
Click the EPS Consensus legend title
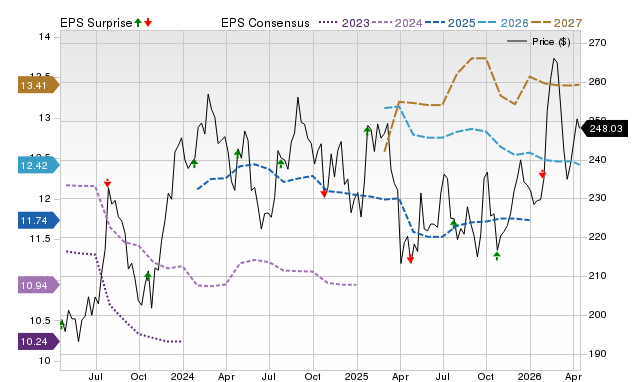tap(265, 23)
